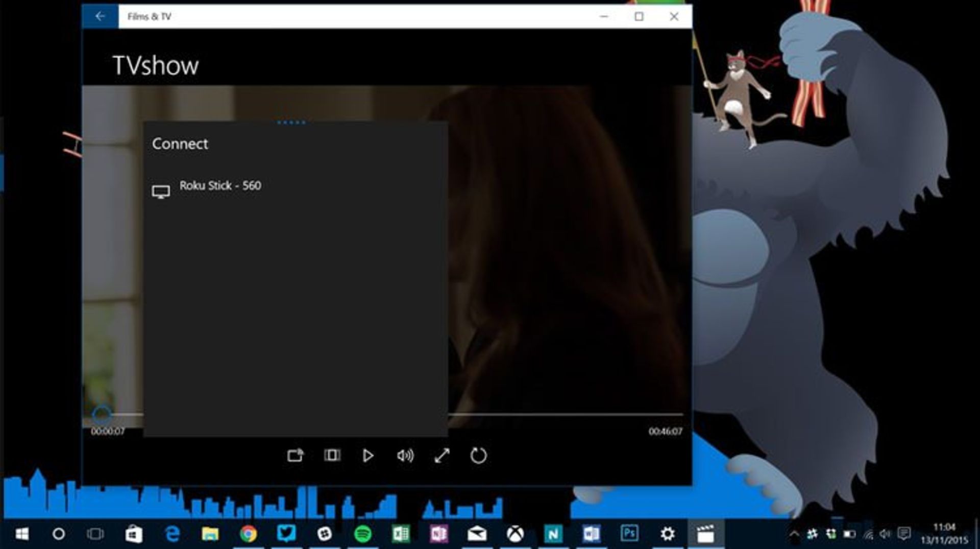Screen dimensions: 980x549
Task: Launch Photoshop from the taskbar
Action: (x=629, y=534)
